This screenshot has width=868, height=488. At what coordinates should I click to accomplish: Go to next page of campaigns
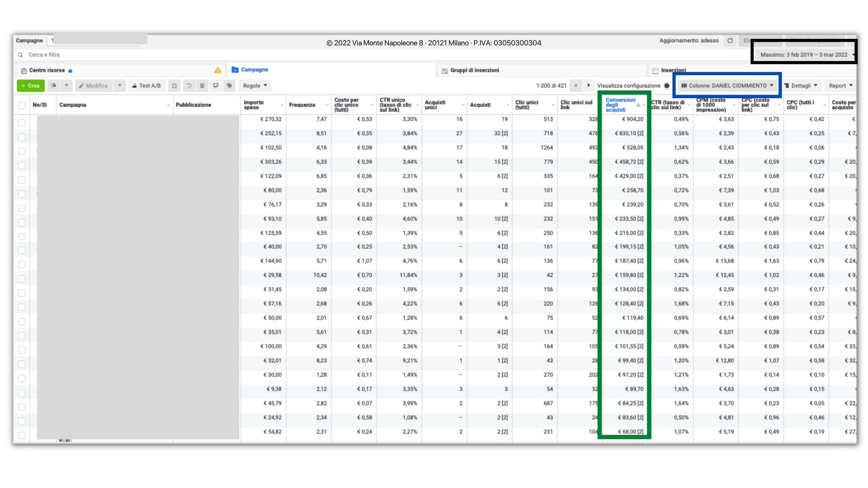(589, 86)
